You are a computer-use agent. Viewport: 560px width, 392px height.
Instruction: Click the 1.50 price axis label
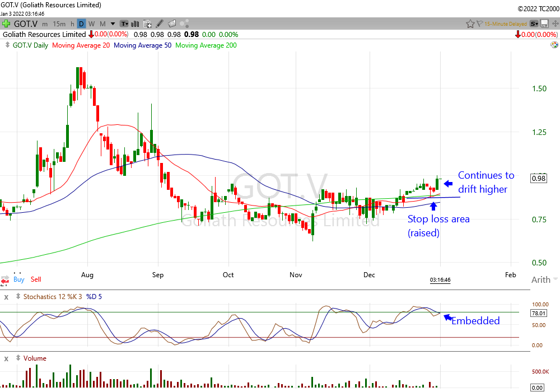click(539, 88)
